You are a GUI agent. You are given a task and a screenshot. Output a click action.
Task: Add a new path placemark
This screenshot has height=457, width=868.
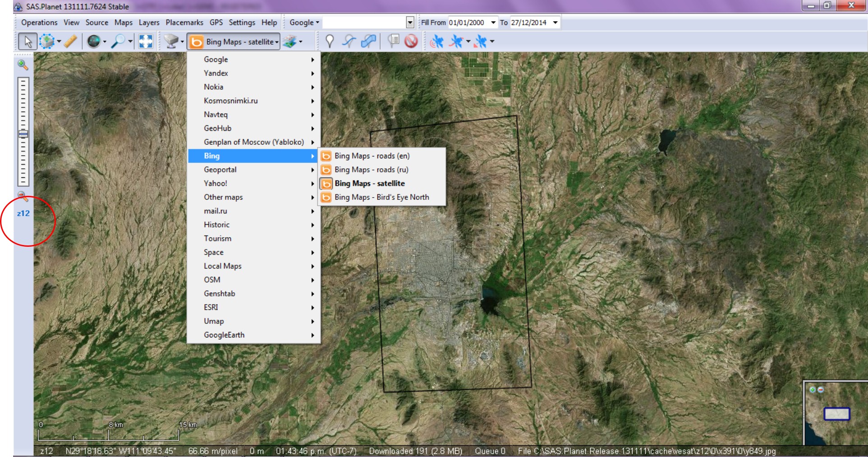[349, 42]
